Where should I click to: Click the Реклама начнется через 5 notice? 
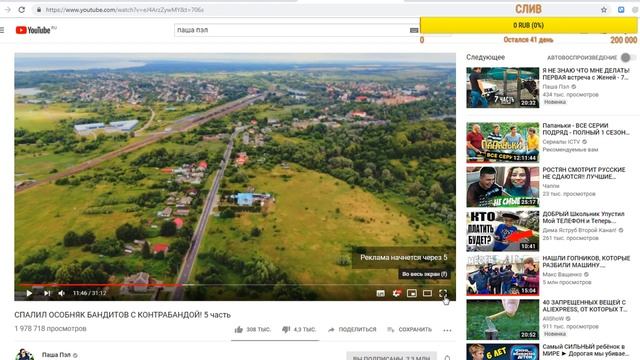(404, 258)
